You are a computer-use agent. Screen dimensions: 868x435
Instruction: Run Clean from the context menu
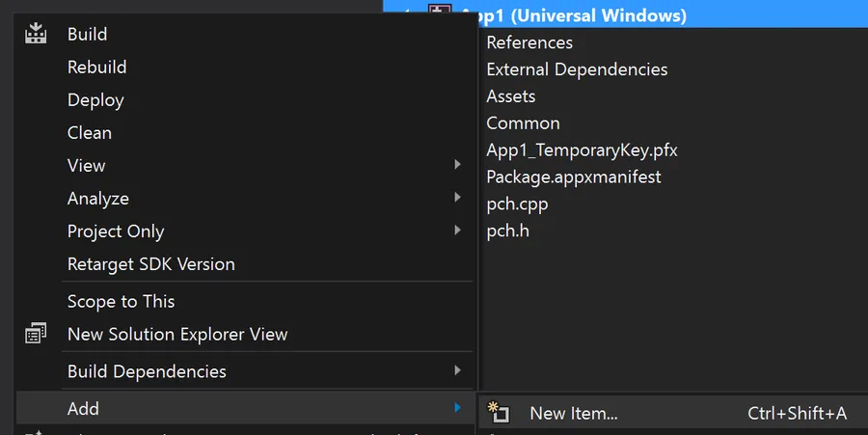[x=90, y=132]
